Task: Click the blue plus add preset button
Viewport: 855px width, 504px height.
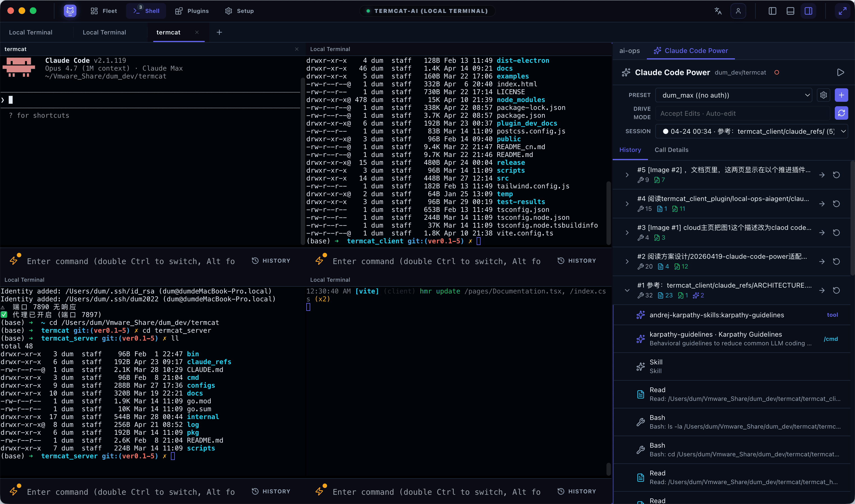Action: (842, 95)
